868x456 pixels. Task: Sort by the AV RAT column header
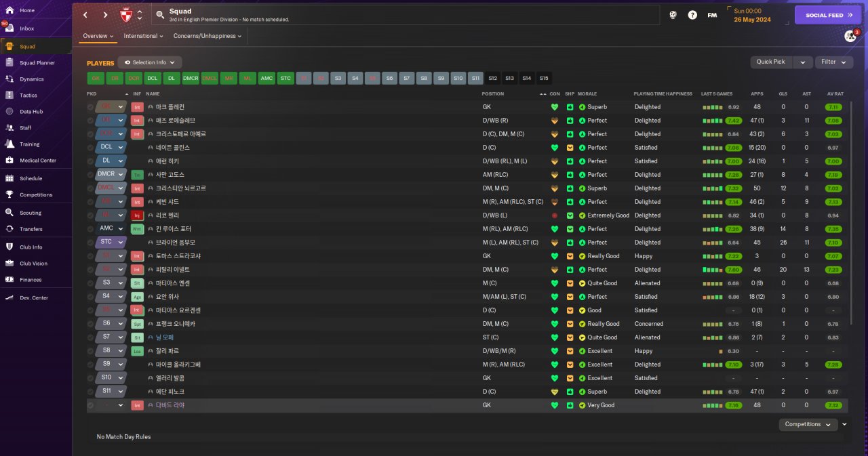click(x=835, y=94)
